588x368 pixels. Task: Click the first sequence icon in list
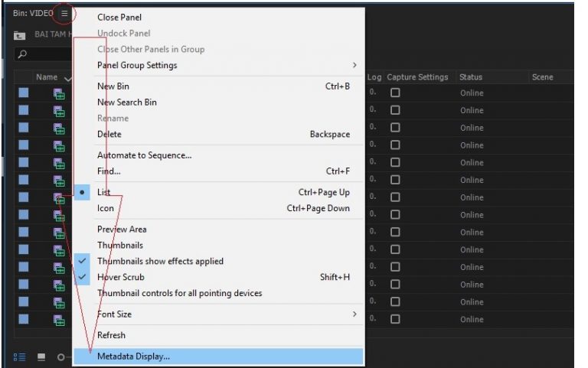point(59,93)
